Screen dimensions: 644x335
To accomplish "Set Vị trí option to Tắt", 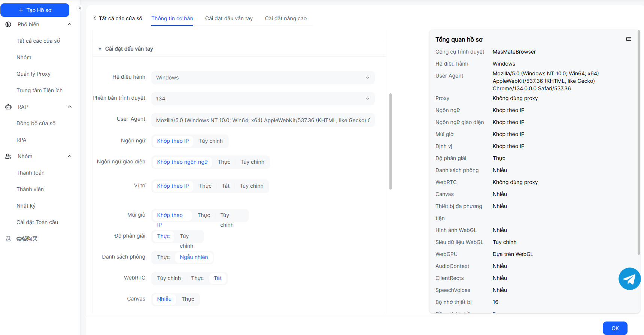I will point(225,186).
